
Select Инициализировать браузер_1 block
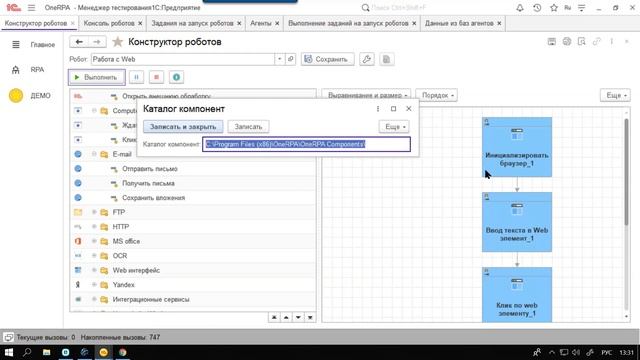pyautogui.click(x=517, y=147)
